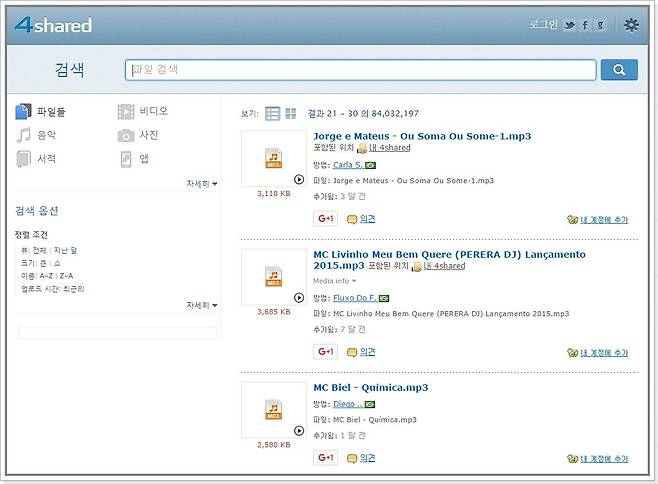
Task: Focus the 파일 검색 search field
Action: (x=360, y=70)
